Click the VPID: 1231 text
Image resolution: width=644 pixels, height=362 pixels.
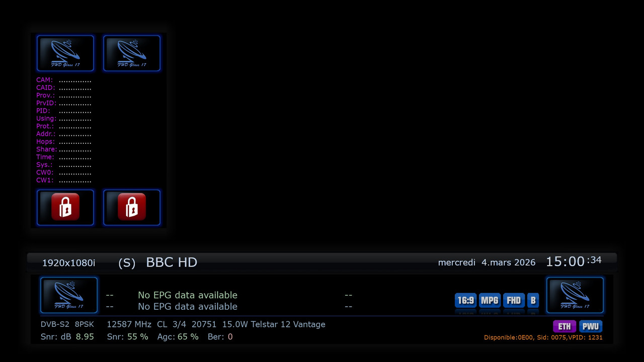(x=585, y=337)
